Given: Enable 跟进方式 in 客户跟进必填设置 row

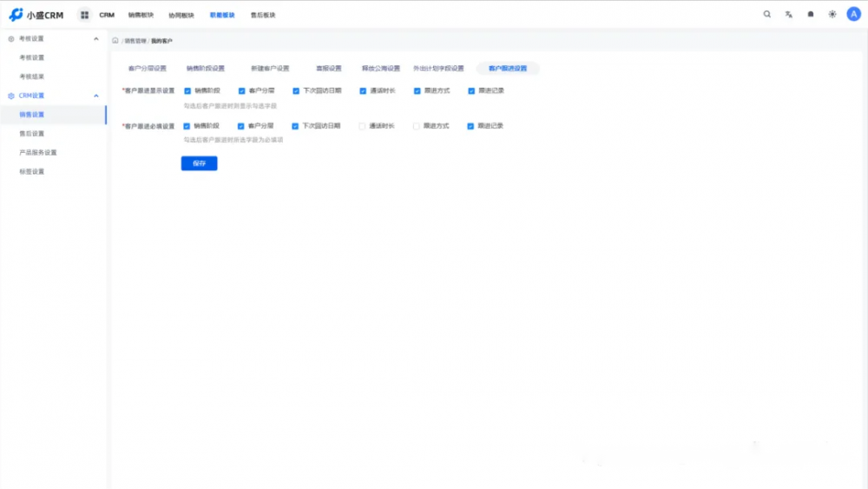Looking at the screenshot, I should point(416,126).
